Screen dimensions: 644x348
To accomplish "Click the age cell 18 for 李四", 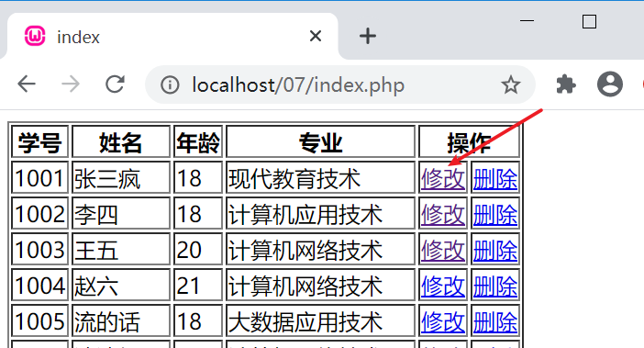I will click(198, 214).
